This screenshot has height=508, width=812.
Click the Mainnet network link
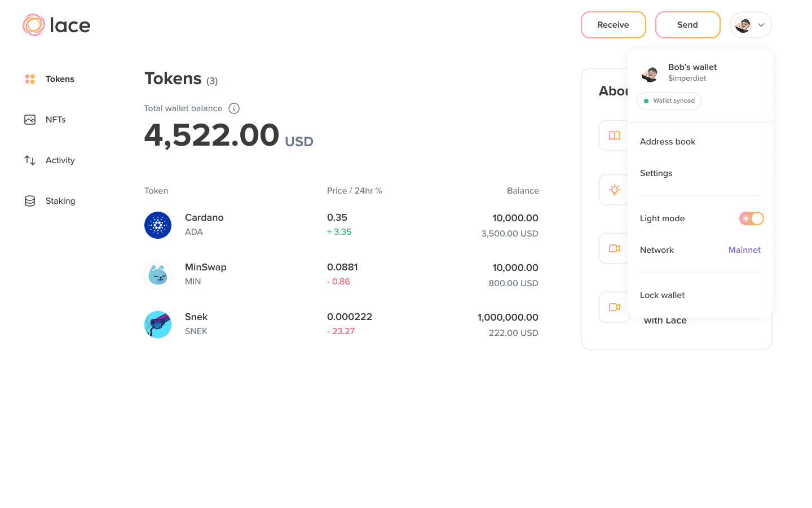coord(744,250)
